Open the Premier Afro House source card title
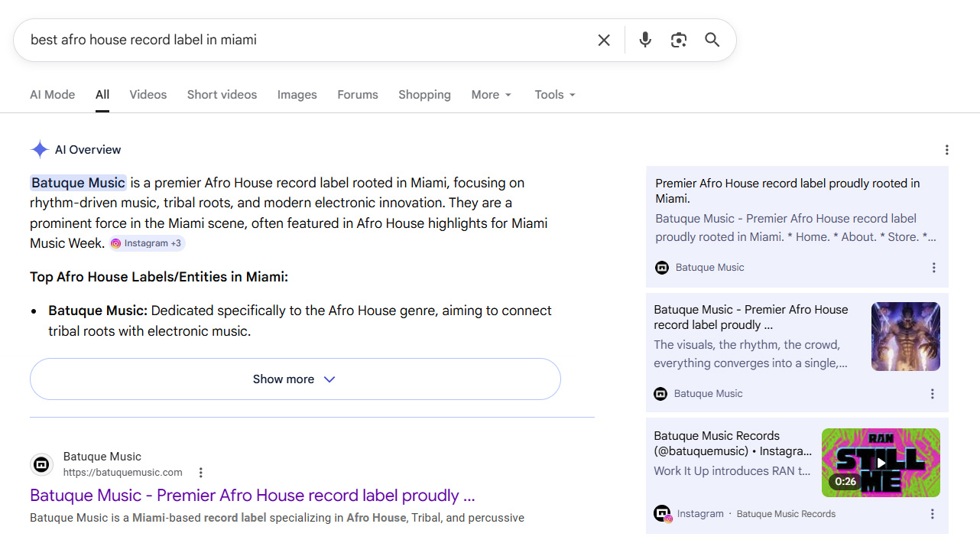This screenshot has width=980, height=553. (787, 190)
